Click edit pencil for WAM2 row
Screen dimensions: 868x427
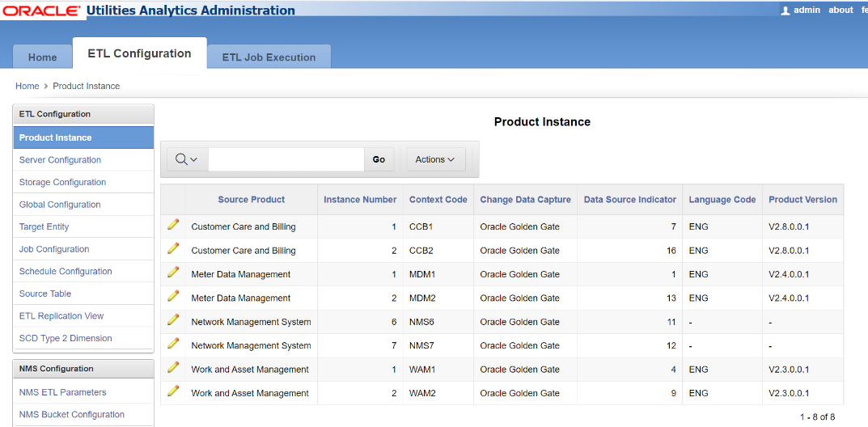pyautogui.click(x=173, y=391)
